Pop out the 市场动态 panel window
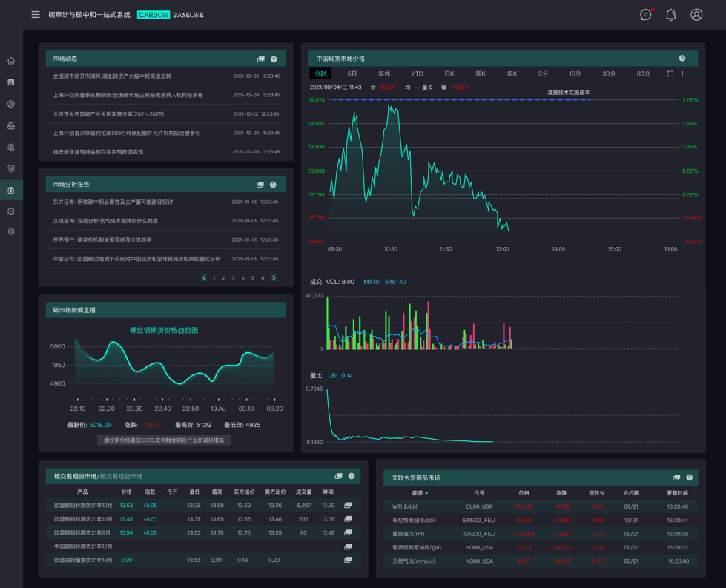This screenshot has height=588, width=726. point(261,59)
